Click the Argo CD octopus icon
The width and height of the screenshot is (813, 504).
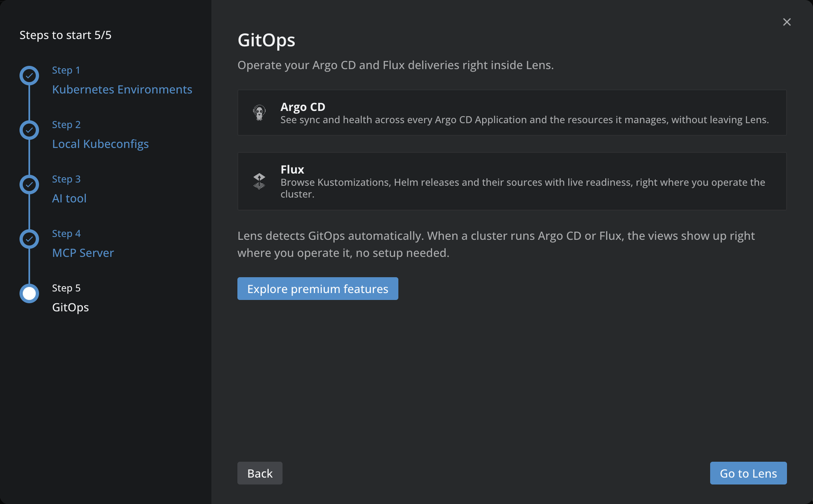[259, 113]
